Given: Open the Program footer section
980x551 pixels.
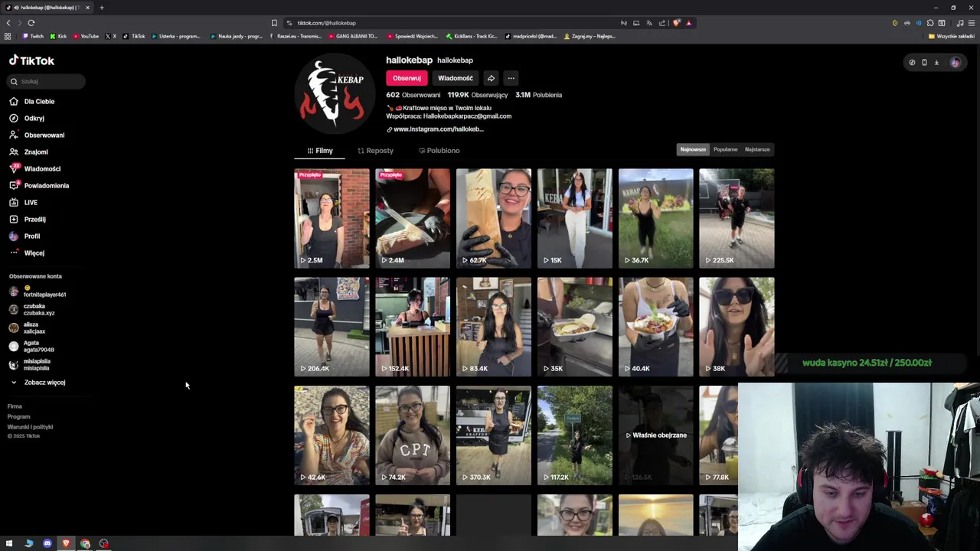Looking at the screenshot, I should pyautogui.click(x=18, y=416).
